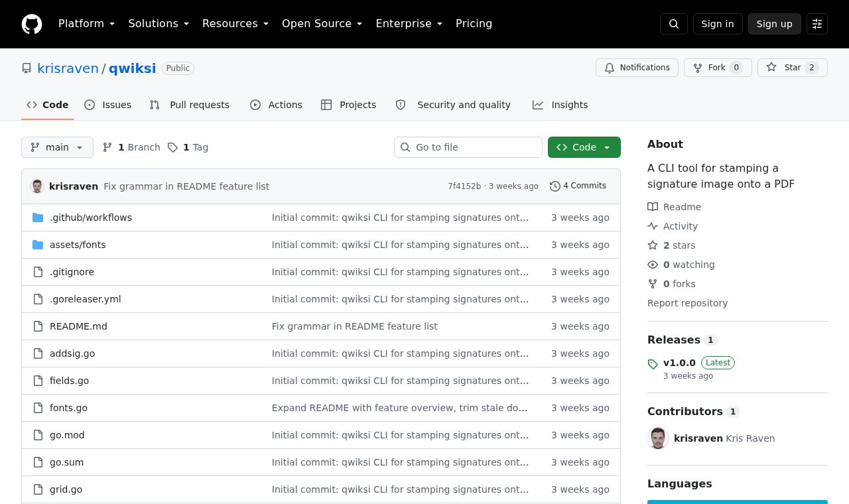Open the GitHub homepage logo
Screen dimensions: 849x504
pos(32,24)
